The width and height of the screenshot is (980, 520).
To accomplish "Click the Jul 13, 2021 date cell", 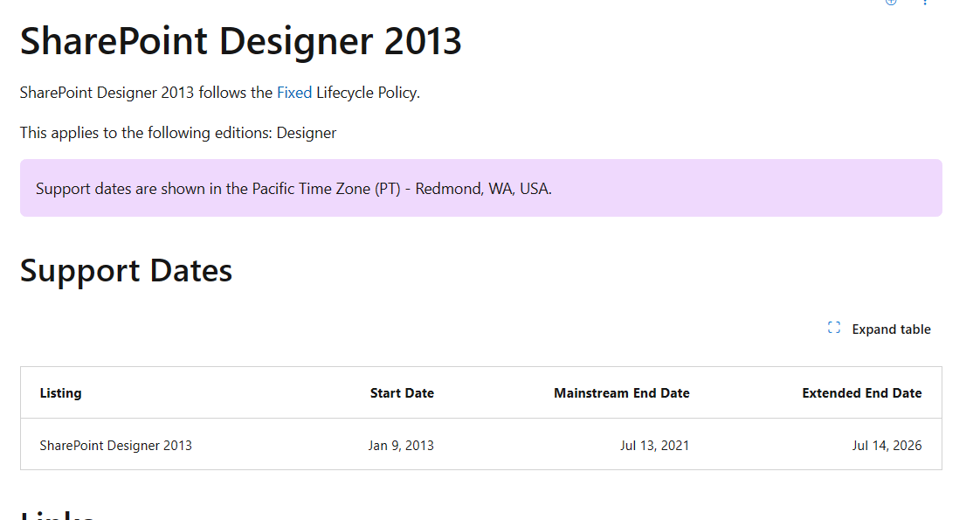I will pyautogui.click(x=654, y=446).
